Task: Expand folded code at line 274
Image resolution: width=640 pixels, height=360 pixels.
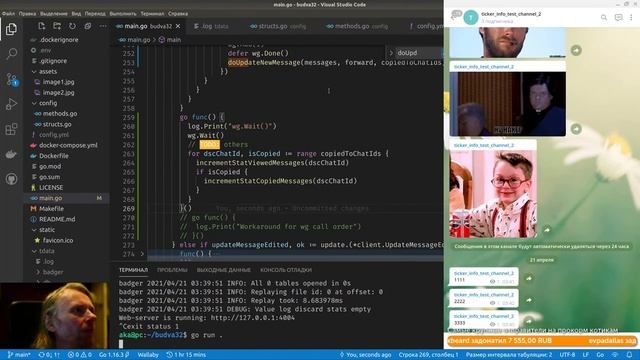Action: coord(142,253)
